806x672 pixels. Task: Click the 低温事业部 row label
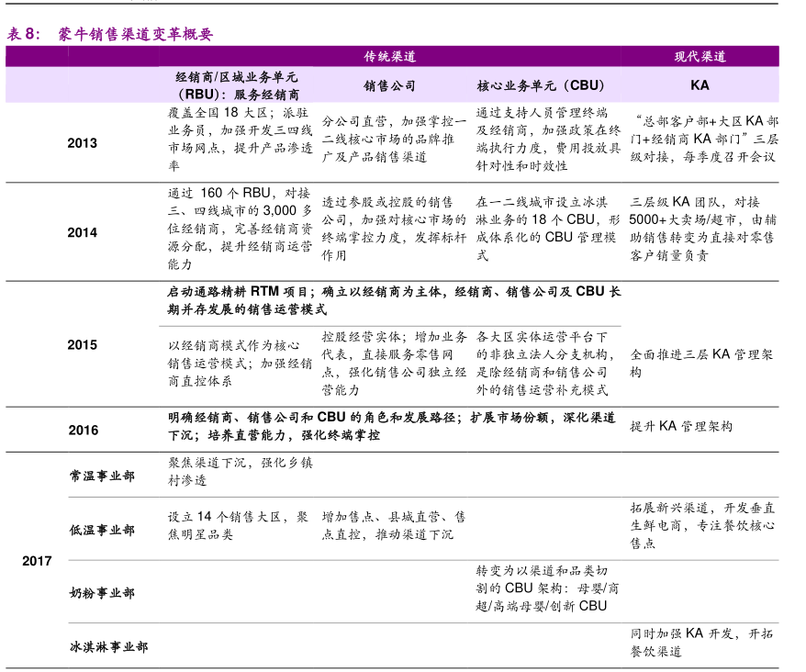(102, 530)
